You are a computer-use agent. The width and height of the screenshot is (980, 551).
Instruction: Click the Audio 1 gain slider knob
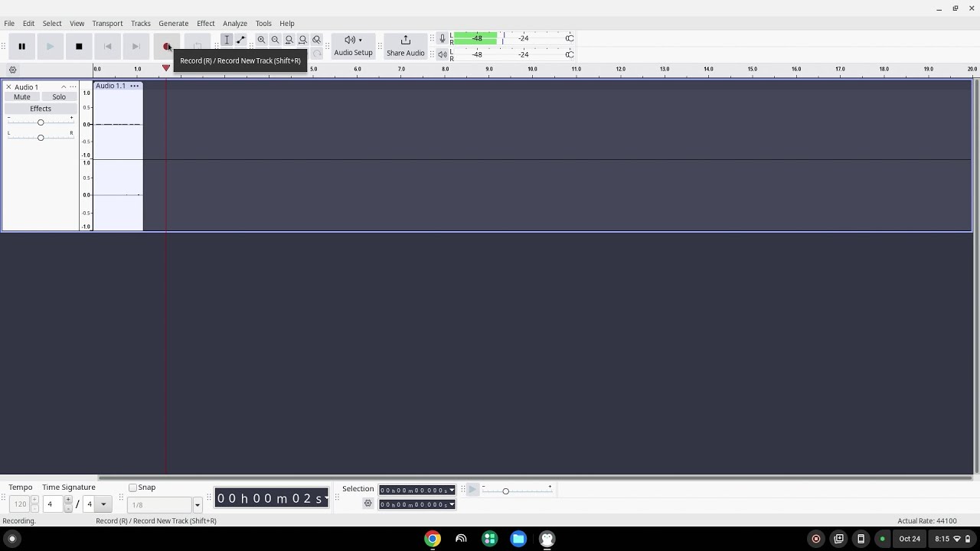pyautogui.click(x=41, y=122)
